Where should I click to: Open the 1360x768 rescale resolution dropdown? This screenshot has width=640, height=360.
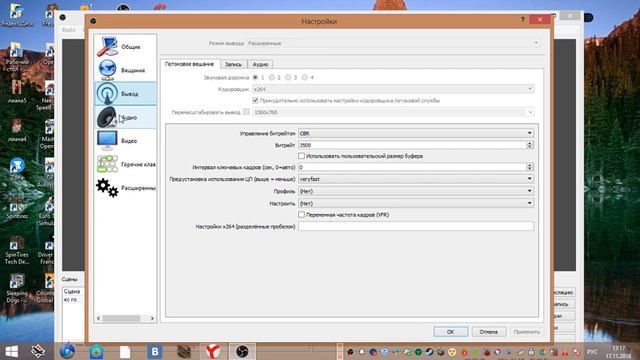pos(393,112)
